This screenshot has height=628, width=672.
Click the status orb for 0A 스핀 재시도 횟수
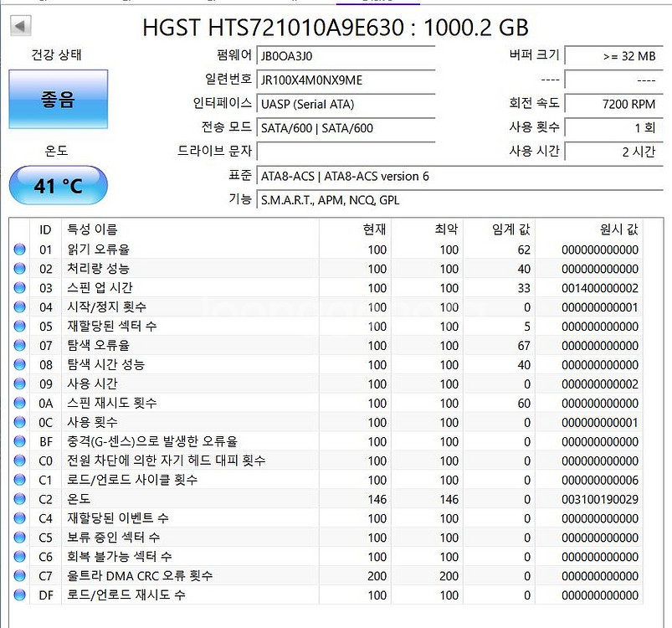pyautogui.click(x=20, y=403)
